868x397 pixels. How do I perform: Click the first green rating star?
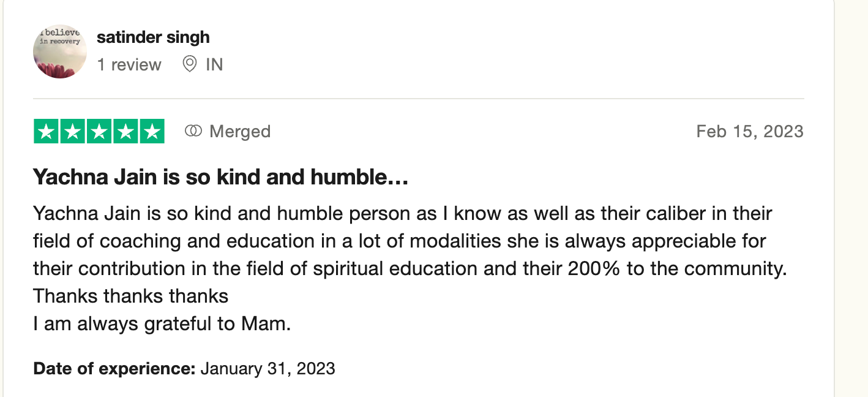(x=46, y=132)
